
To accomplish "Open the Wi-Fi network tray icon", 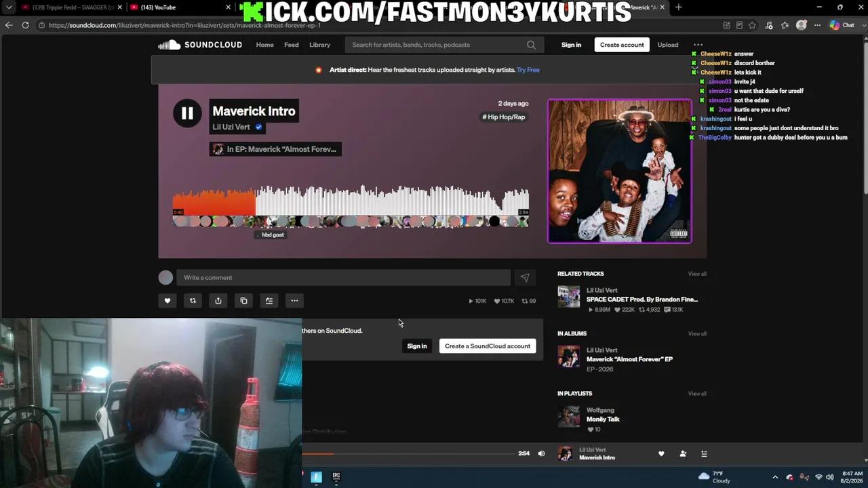I will pyautogui.click(x=818, y=477).
